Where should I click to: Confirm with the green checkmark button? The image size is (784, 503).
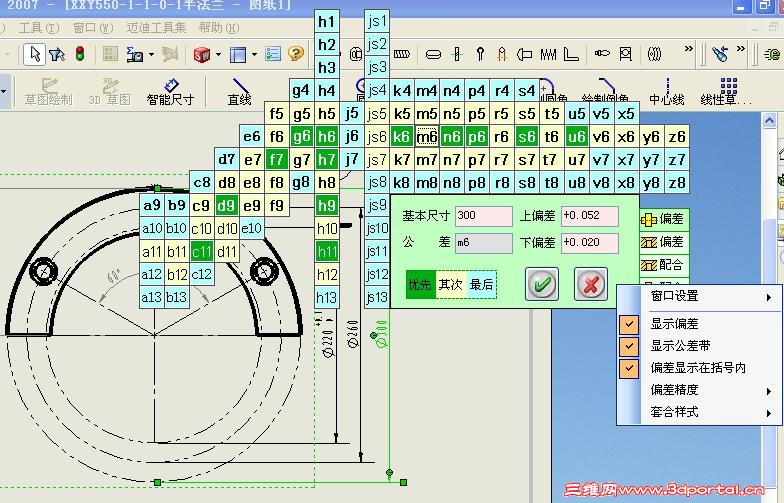[x=542, y=284]
